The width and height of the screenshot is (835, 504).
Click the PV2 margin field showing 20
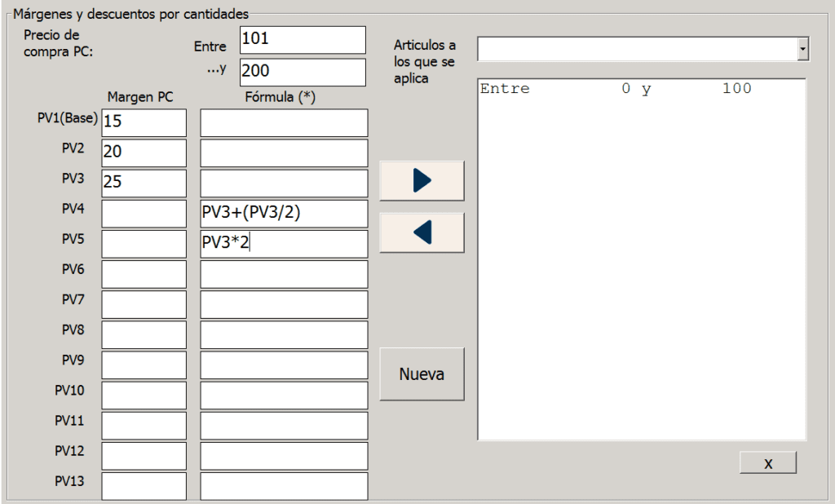click(144, 153)
